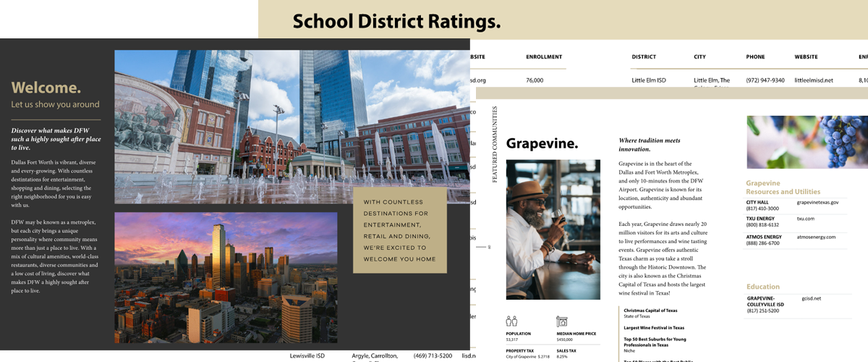Click the purple grapes image
Image resolution: width=868 pixels, height=362 pixels.
pyautogui.click(x=807, y=142)
